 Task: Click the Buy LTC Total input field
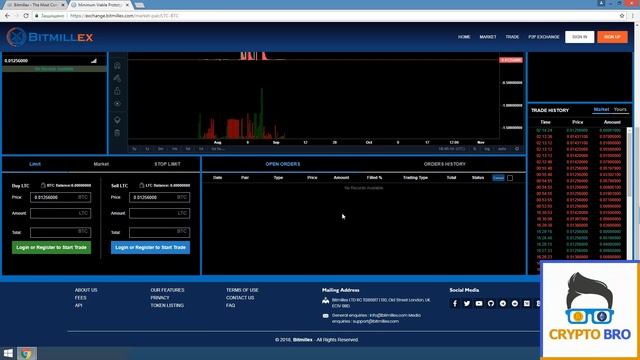[x=60, y=232]
